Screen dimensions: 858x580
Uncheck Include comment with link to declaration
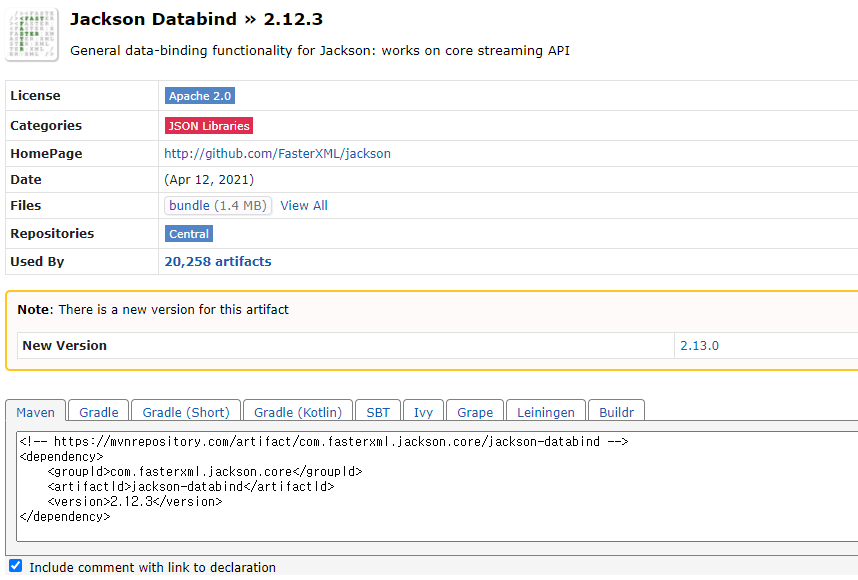coord(15,566)
